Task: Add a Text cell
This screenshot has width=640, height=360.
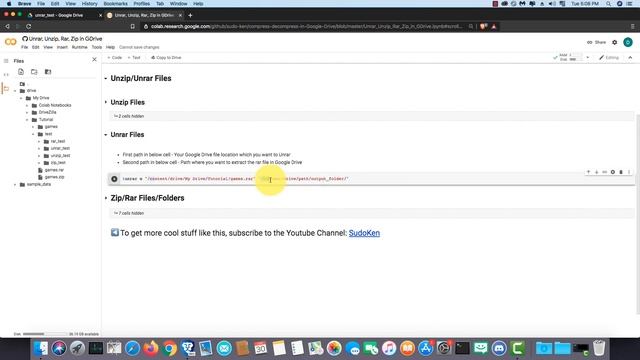Action: 134,58
